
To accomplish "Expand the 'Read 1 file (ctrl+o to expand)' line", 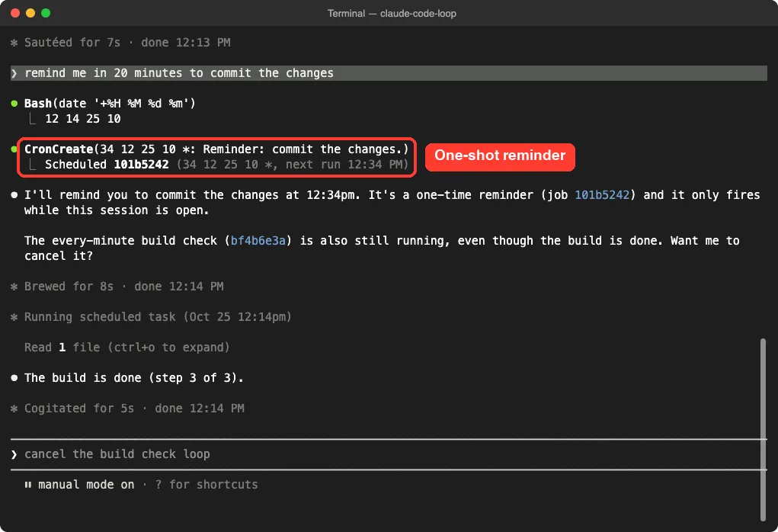I will click(127, 348).
